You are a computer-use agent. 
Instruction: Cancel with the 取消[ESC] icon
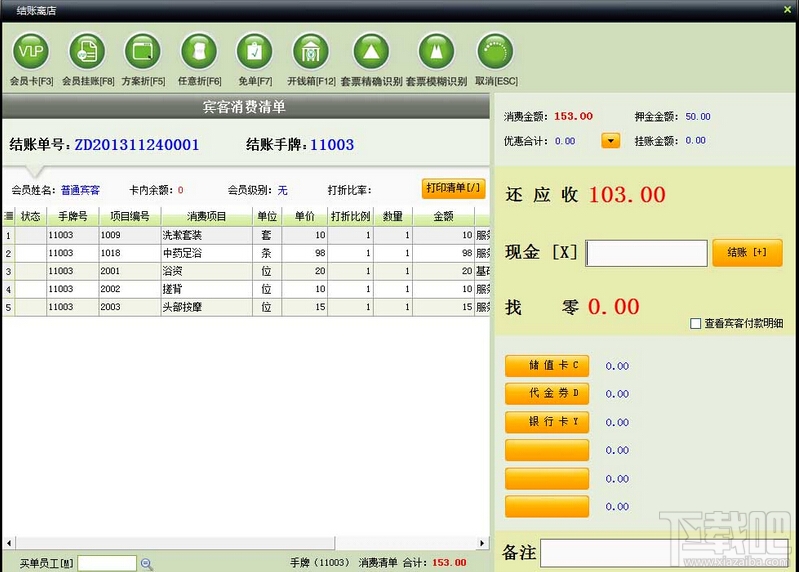point(495,51)
